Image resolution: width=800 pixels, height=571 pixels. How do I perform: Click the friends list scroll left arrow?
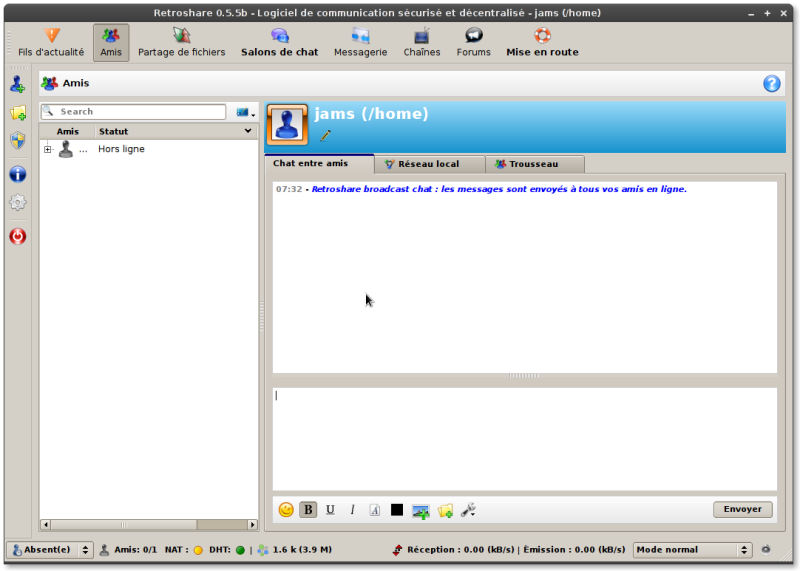46,525
